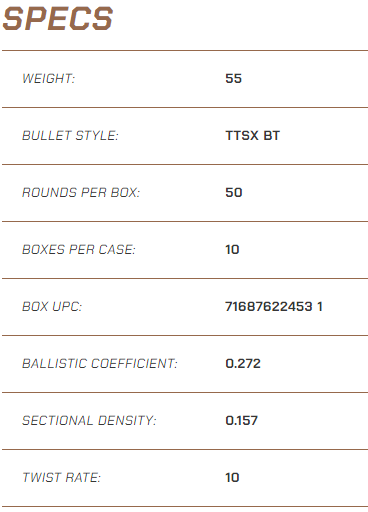Click the sectional density value 0.157
This screenshot has height=512, width=368.
242,421
